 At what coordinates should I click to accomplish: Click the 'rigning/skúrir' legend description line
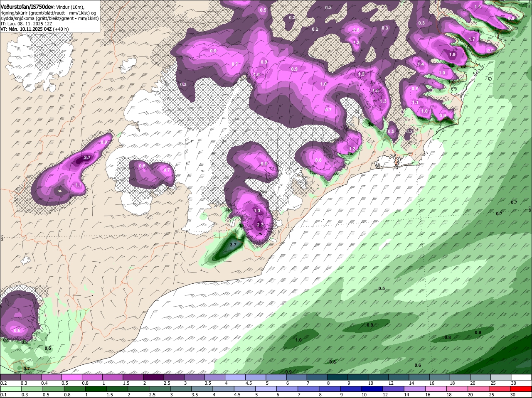pos(49,13)
